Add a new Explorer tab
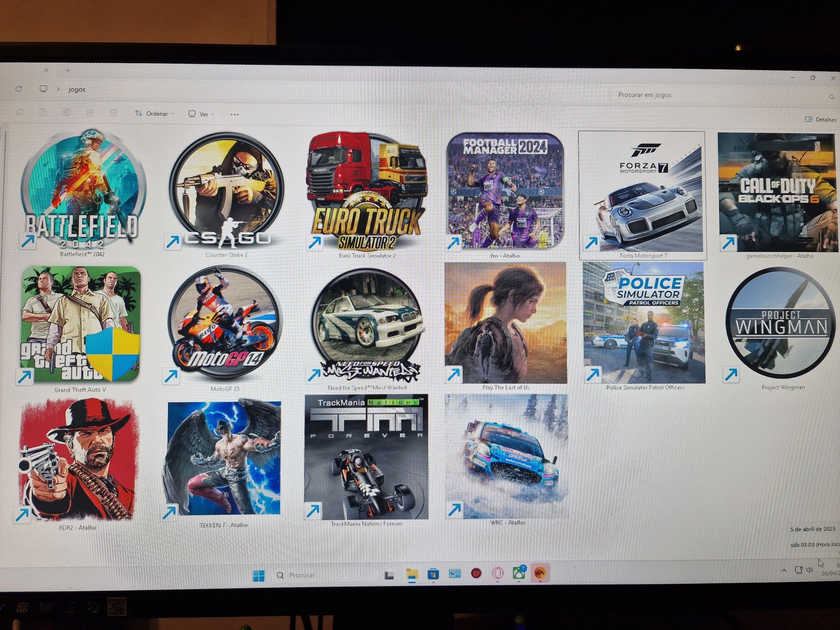The height and width of the screenshot is (630, 840). pyautogui.click(x=68, y=71)
